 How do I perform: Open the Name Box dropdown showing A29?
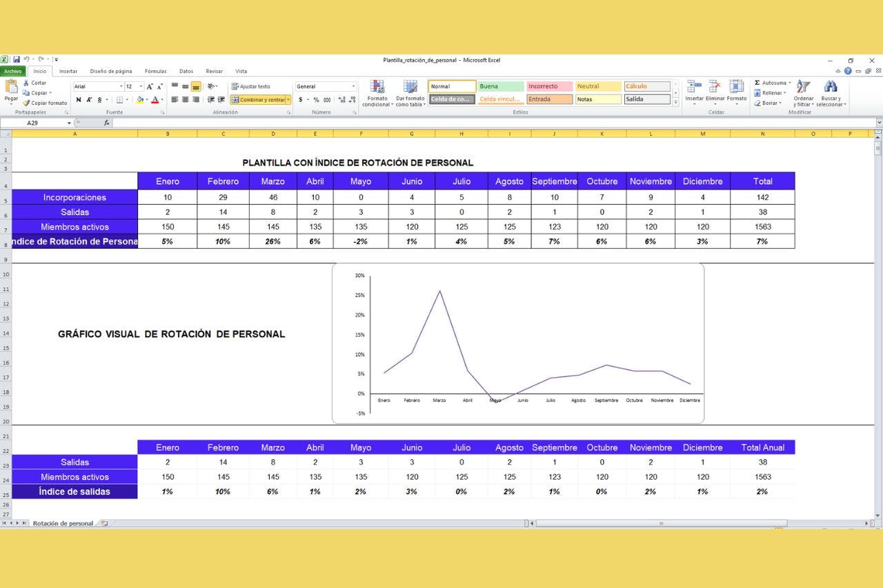pos(69,123)
